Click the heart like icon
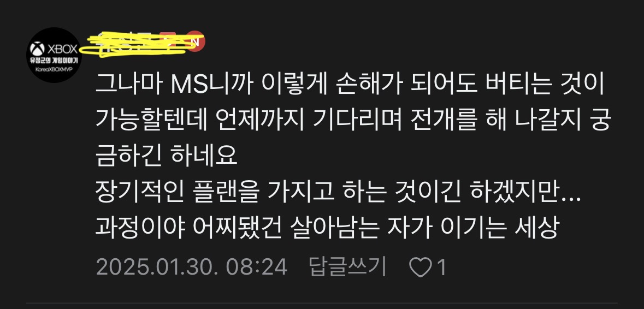644x309 pixels. tap(421, 268)
